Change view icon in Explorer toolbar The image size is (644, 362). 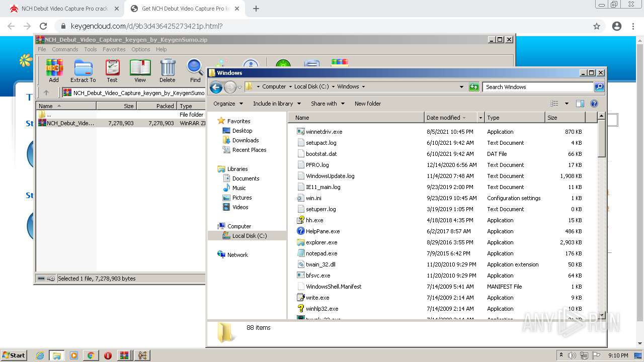(554, 104)
